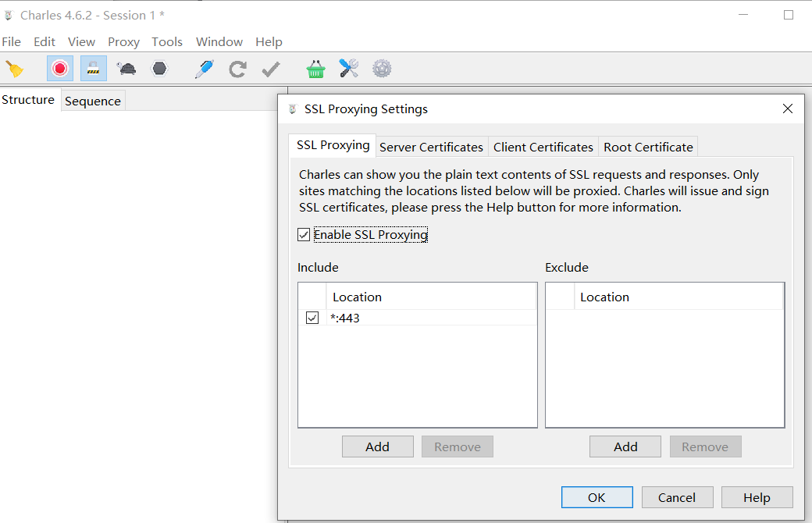Open the Help menu

[x=269, y=42]
